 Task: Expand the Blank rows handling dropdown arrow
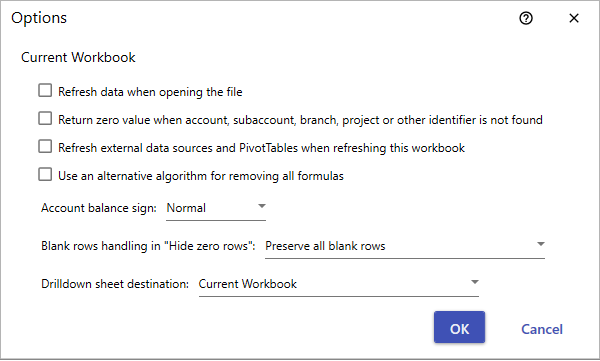tap(540, 244)
